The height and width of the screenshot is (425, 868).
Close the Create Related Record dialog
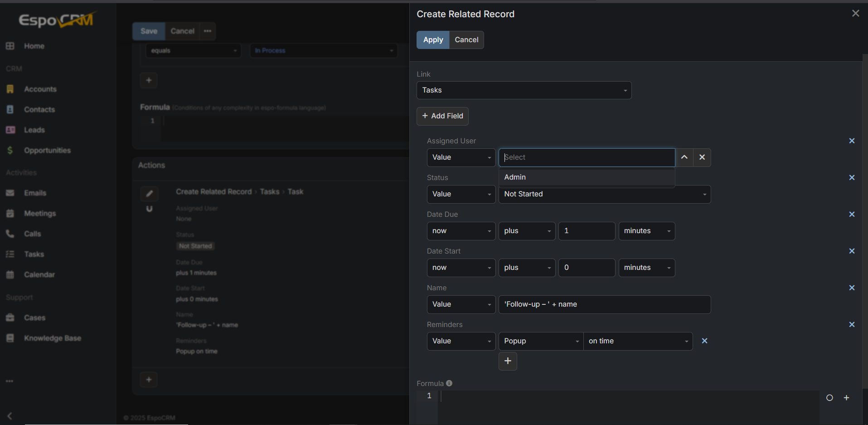(x=855, y=14)
